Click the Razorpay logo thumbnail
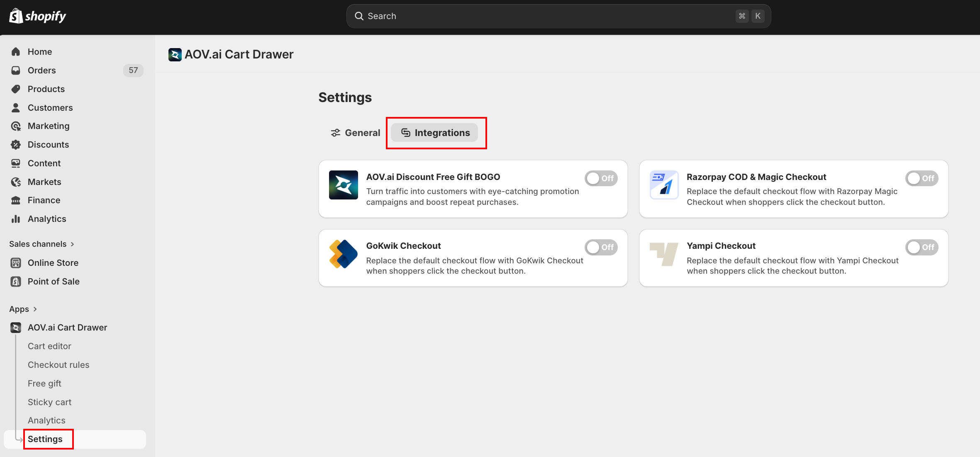Viewport: 980px width, 457px height. [x=664, y=185]
